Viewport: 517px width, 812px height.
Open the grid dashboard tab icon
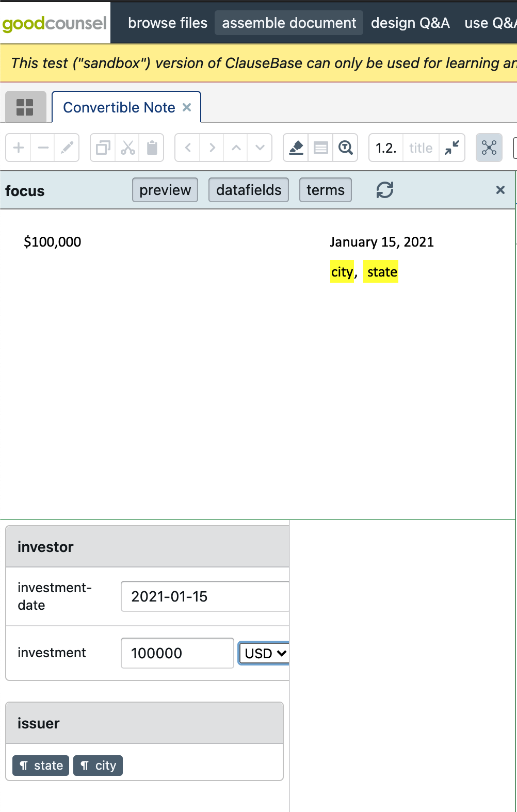[25, 107]
